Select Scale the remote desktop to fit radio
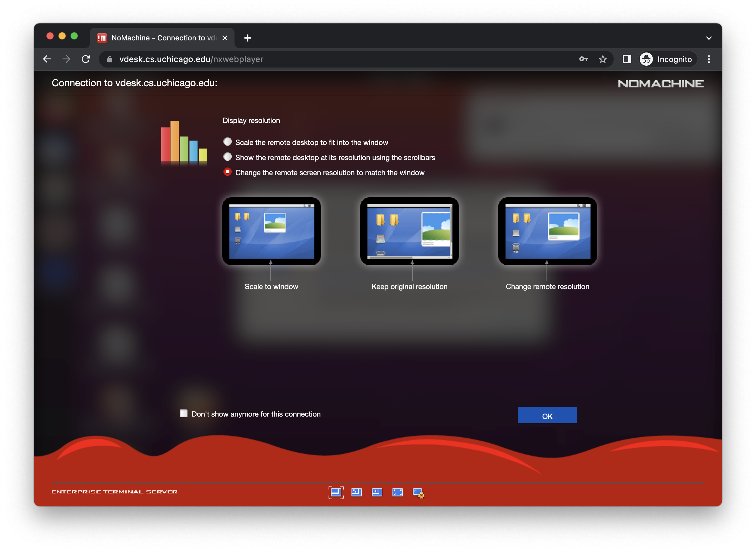 pos(228,142)
